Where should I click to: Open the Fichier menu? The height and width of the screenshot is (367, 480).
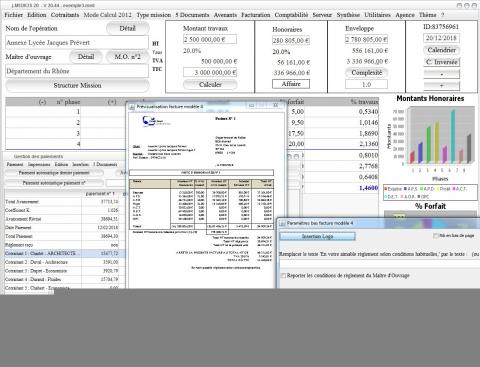coord(13,15)
